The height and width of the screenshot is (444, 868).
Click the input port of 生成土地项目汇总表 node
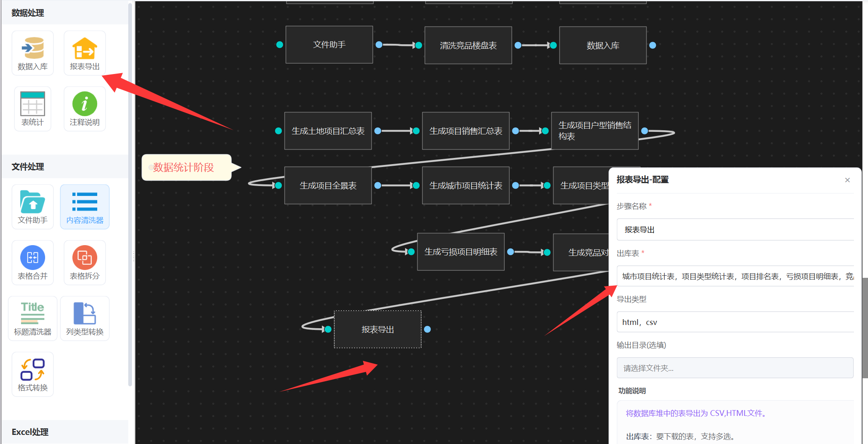pyautogui.click(x=278, y=131)
